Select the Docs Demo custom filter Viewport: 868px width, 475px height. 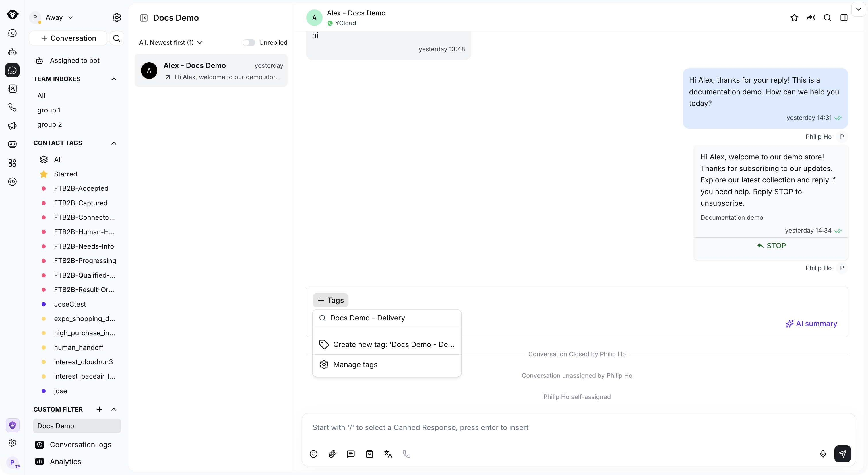click(77, 426)
